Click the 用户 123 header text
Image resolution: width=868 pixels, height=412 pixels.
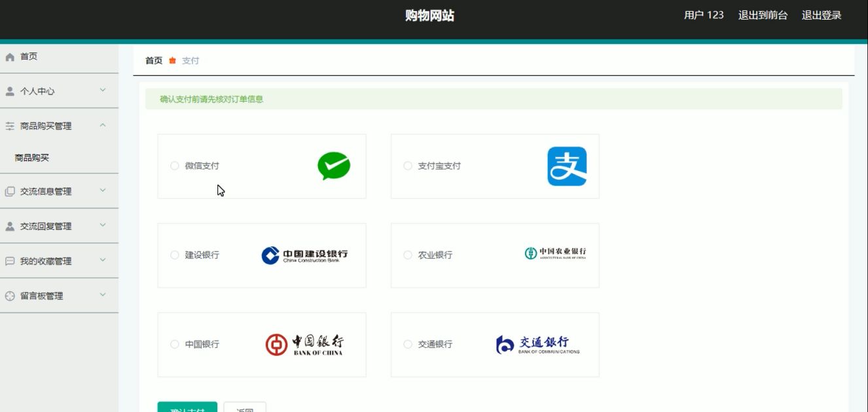704,15
